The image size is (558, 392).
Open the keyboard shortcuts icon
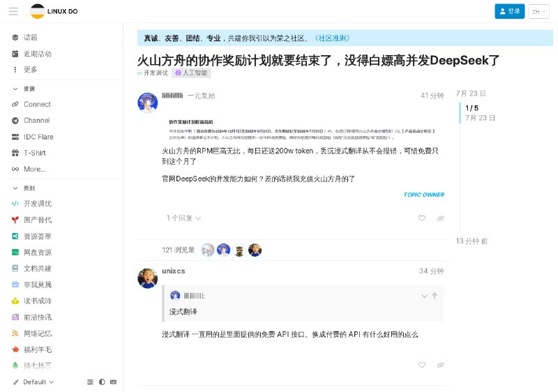113,382
